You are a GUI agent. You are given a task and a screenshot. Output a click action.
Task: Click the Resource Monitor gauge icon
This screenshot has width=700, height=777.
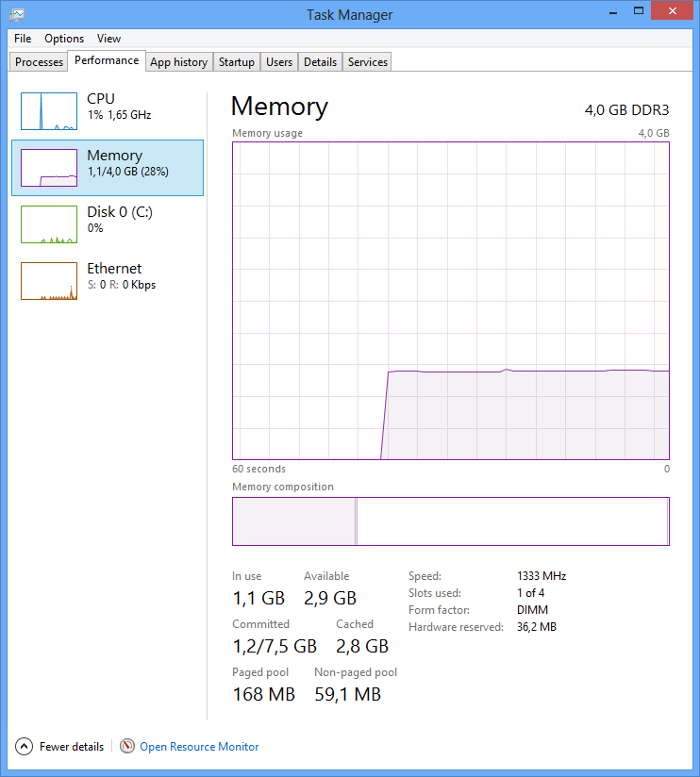point(127,746)
